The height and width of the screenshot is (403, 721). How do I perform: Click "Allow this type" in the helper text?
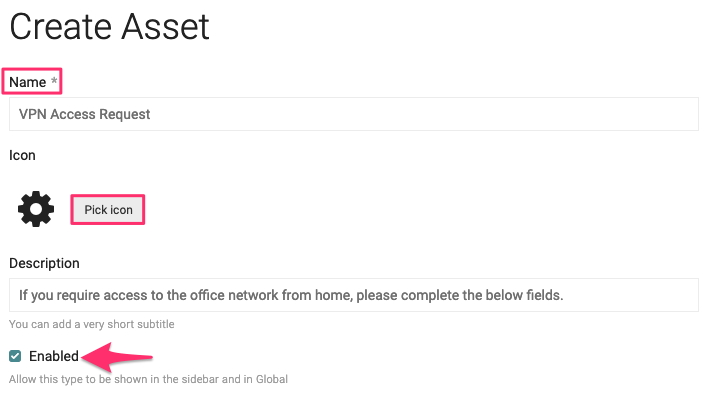46,379
